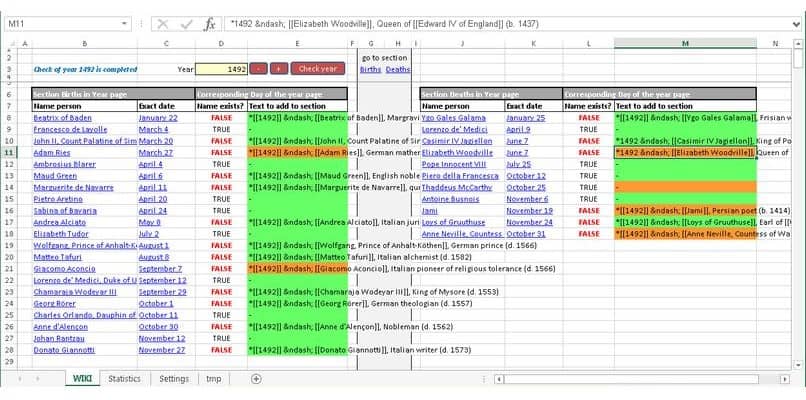Open the Settings sheet tab
This screenshot has height=400, width=806.
174,379
